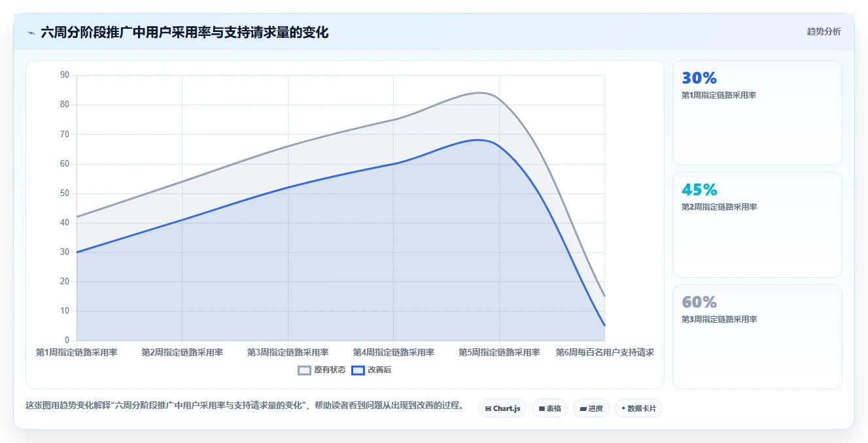Image resolution: width=868 pixels, height=443 pixels.
Task: Click blue line's week 6 endpoint at 5
Action: [604, 325]
